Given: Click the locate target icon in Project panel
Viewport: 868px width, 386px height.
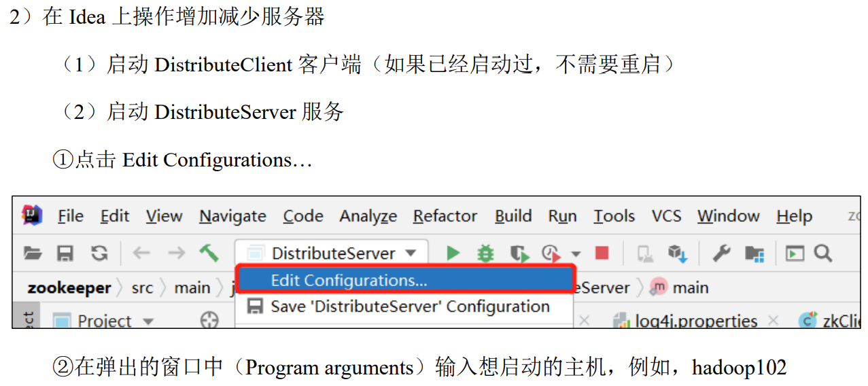Looking at the screenshot, I should [209, 321].
